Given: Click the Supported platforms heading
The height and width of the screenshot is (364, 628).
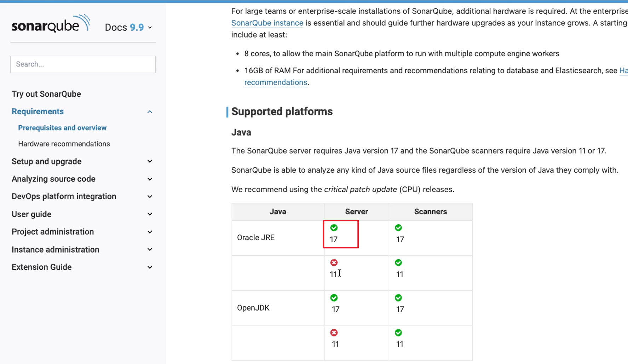Looking at the screenshot, I should (282, 111).
